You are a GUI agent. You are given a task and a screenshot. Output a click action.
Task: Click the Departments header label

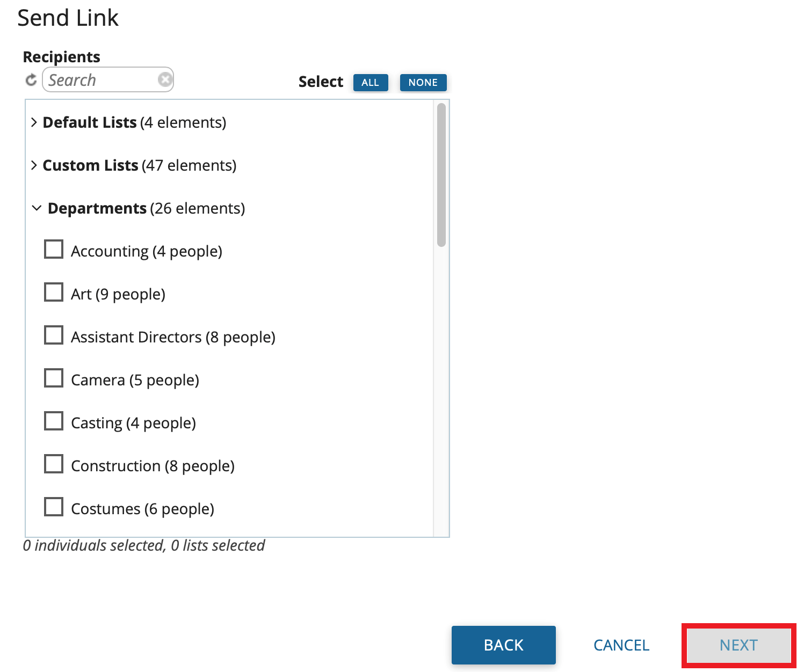[x=97, y=208]
